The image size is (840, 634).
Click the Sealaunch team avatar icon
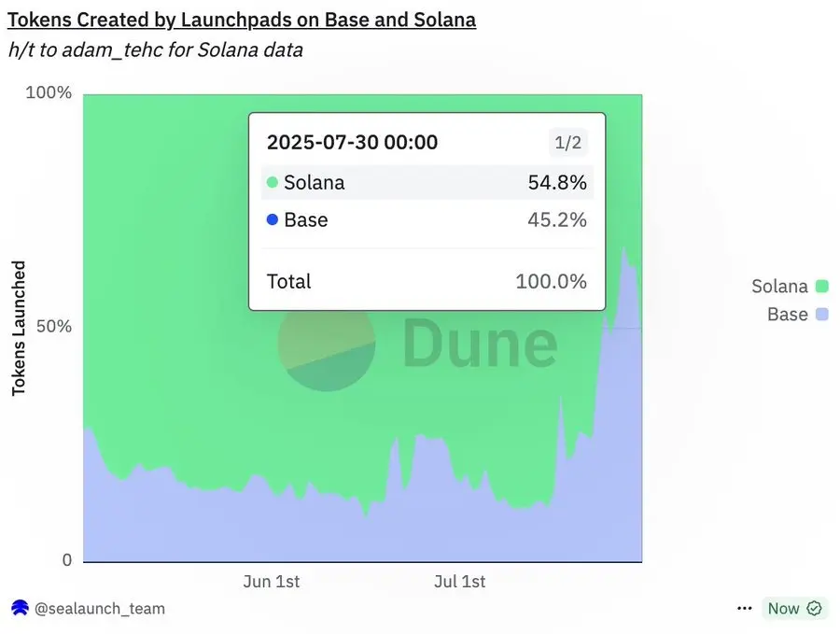click(x=20, y=608)
